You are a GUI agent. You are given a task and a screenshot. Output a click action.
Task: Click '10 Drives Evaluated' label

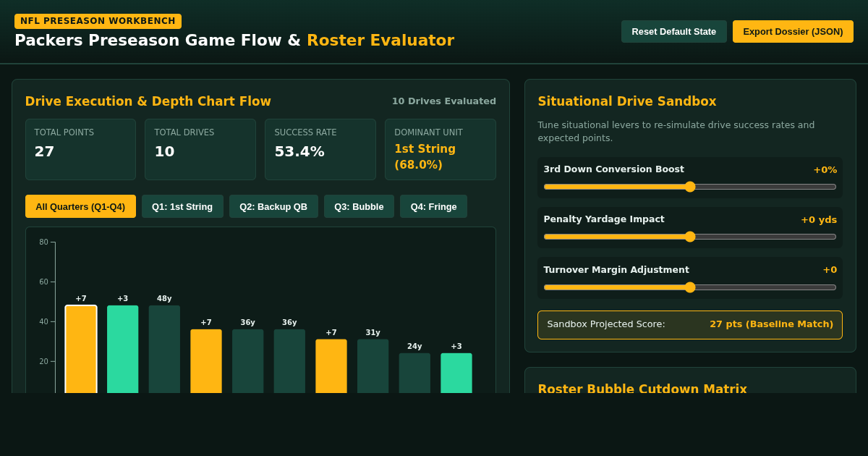click(444, 101)
